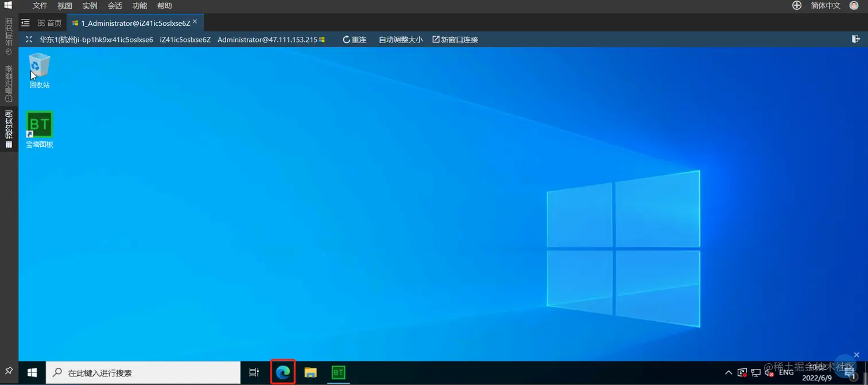Open the Microsoft Edge taskbar icon
Viewport: 868px width, 385px height.
(x=282, y=372)
